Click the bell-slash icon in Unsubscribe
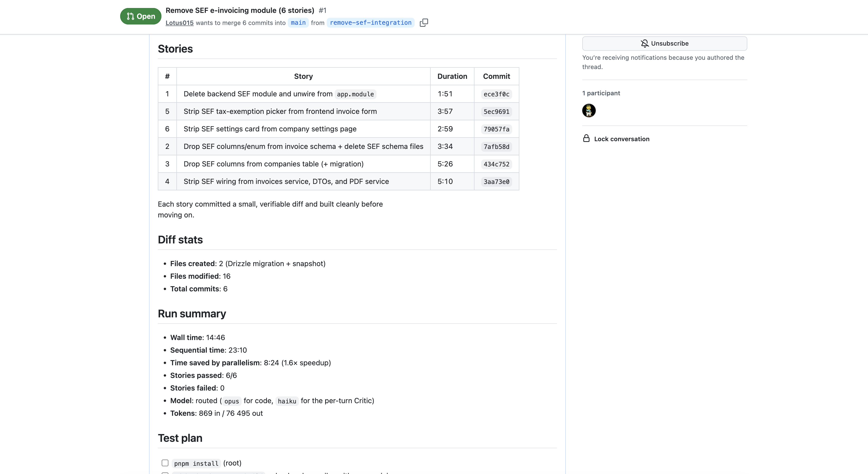868x474 pixels. [644, 44]
